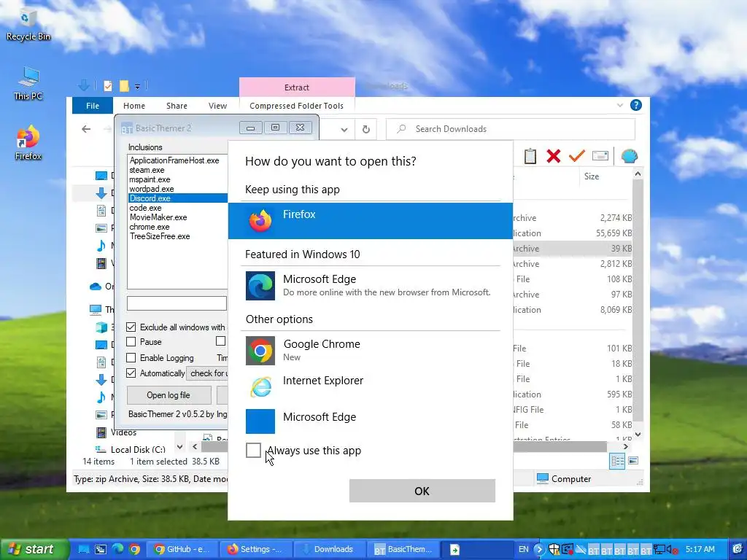Go back with the Explorer back arrow
Image resolution: width=747 pixels, height=560 pixels.
[86, 128]
